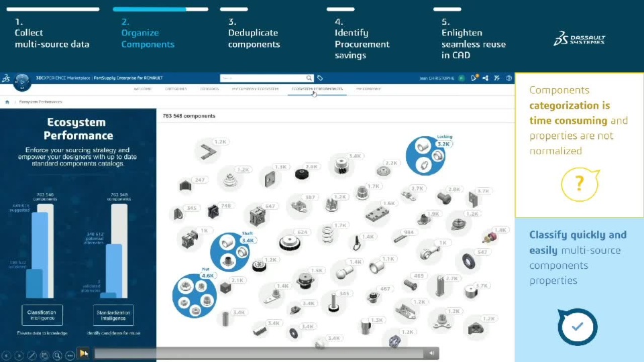Screen dimensions: 644x362
Task: Open the Welcome tab
Action: pyautogui.click(x=142, y=88)
